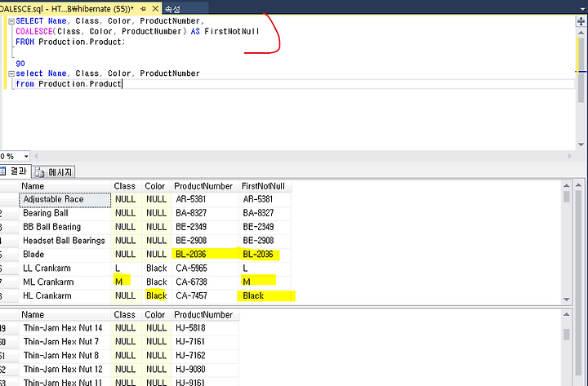
Task: Close the COALESCE.sql query tab
Action: (155, 8)
